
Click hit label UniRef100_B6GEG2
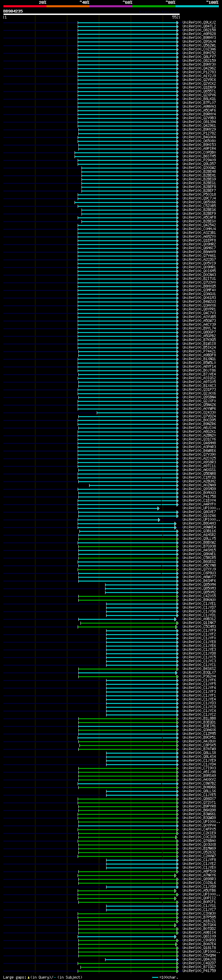tap(199, 561)
